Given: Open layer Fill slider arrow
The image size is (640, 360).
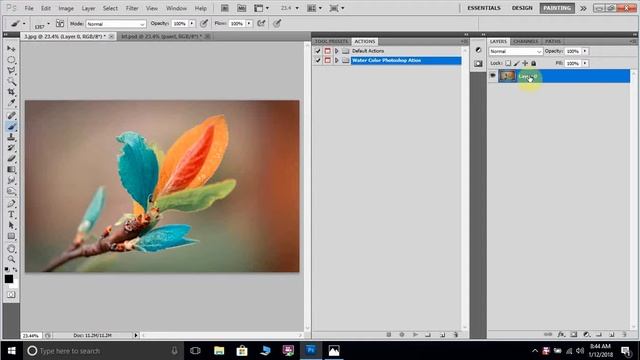Looking at the screenshot, I should (x=585, y=63).
